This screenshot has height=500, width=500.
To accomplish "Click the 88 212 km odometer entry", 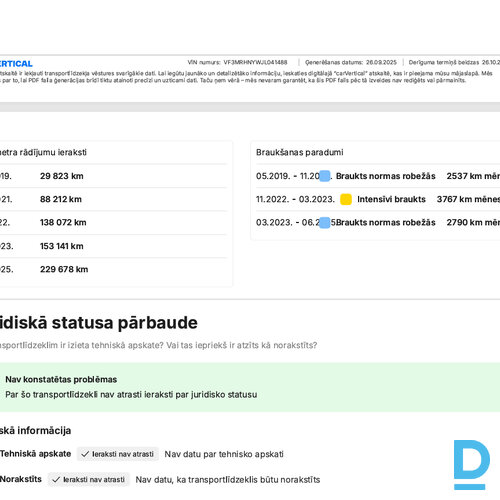I will click(61, 199).
